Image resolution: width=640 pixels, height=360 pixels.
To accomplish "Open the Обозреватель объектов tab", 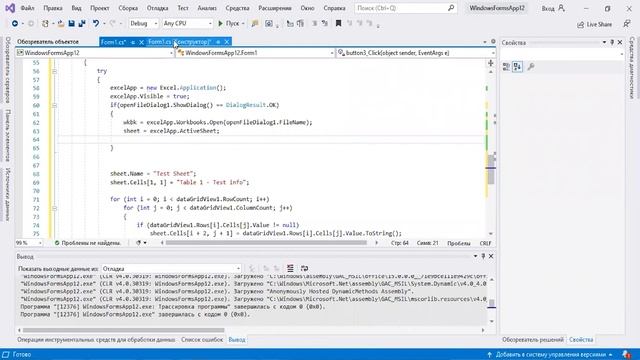I will [48, 42].
